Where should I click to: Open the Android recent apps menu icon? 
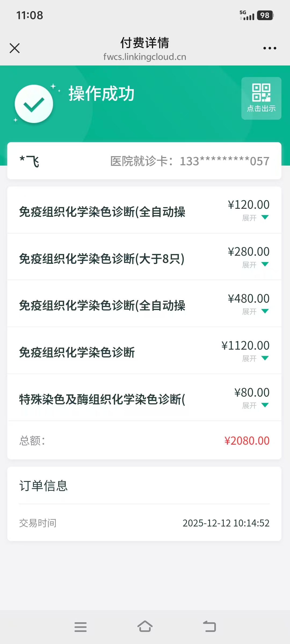(81, 627)
